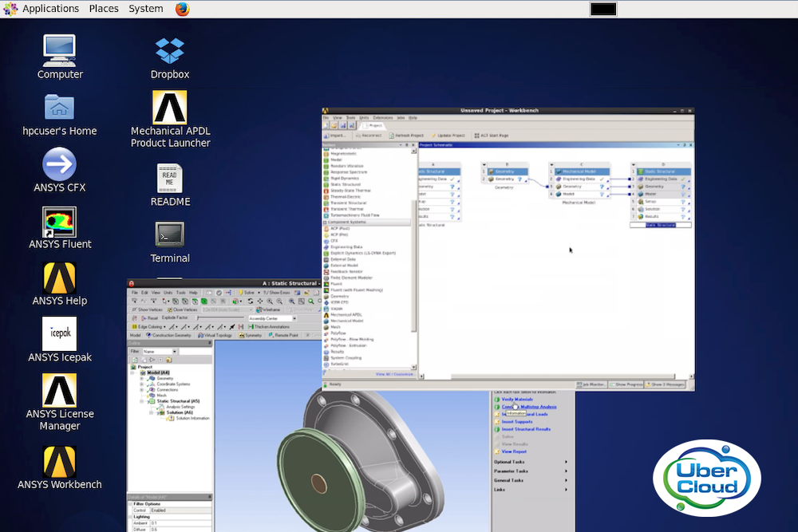The width and height of the screenshot is (798, 532).
Task: Switch to the Project tab in Workbench
Action: [373, 125]
